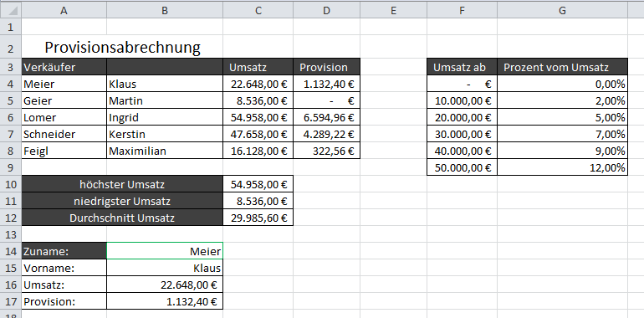Select the Lomer cell
Image resolution: width=644 pixels, height=318 pixels.
(x=64, y=117)
